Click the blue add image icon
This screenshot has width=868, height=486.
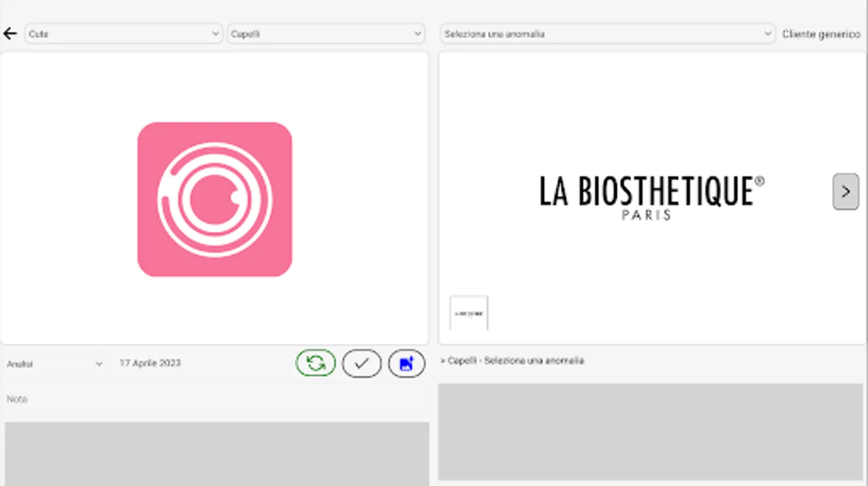point(406,363)
